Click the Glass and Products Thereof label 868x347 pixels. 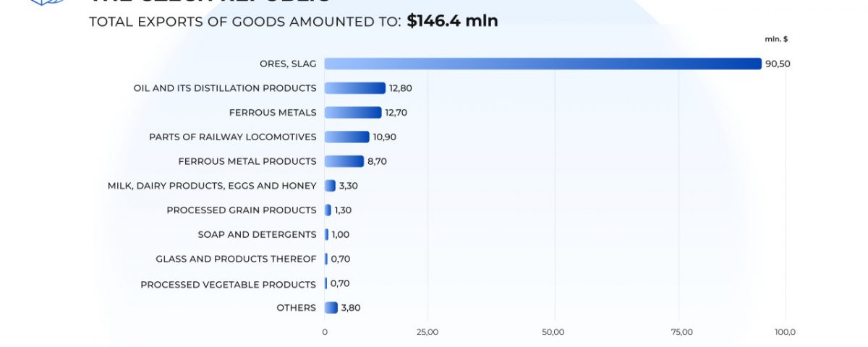pyautogui.click(x=236, y=259)
